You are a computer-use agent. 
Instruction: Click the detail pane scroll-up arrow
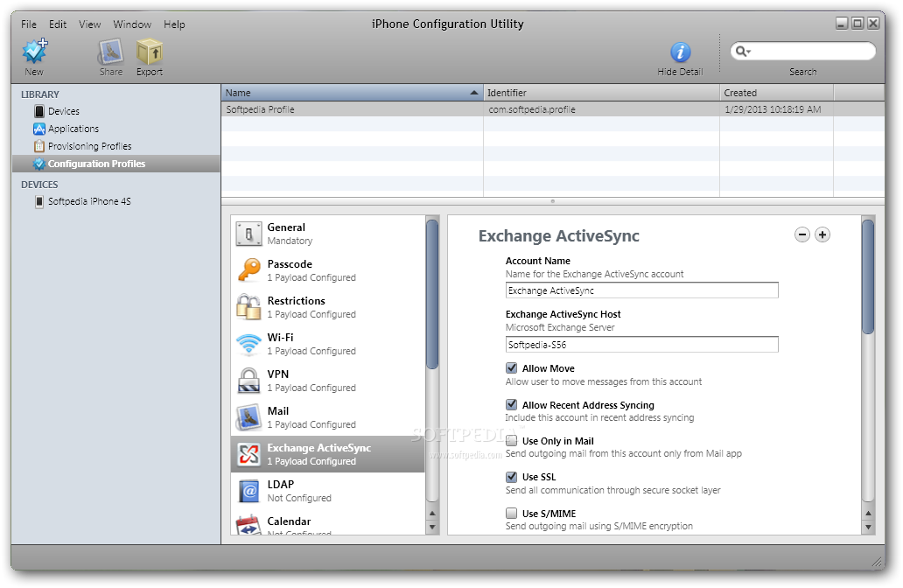coord(869,513)
